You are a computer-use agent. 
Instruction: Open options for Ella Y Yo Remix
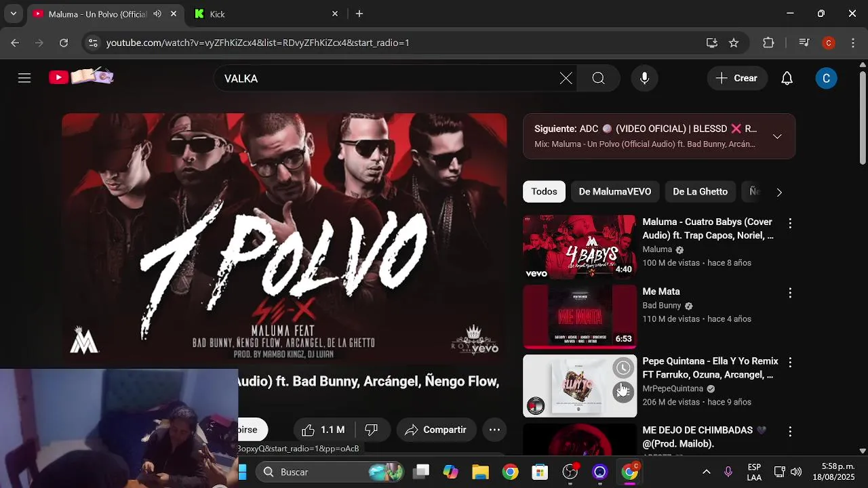pyautogui.click(x=789, y=363)
